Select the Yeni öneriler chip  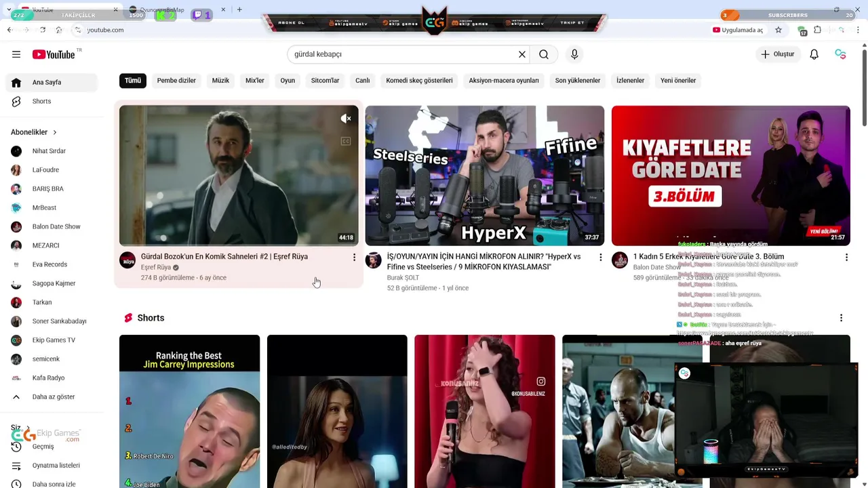[x=678, y=81]
